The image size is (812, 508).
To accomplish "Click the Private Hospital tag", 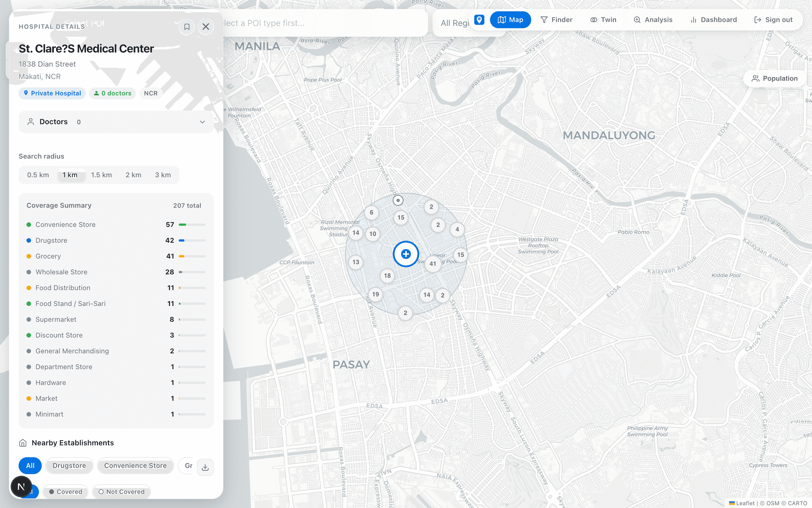I will pyautogui.click(x=52, y=93).
